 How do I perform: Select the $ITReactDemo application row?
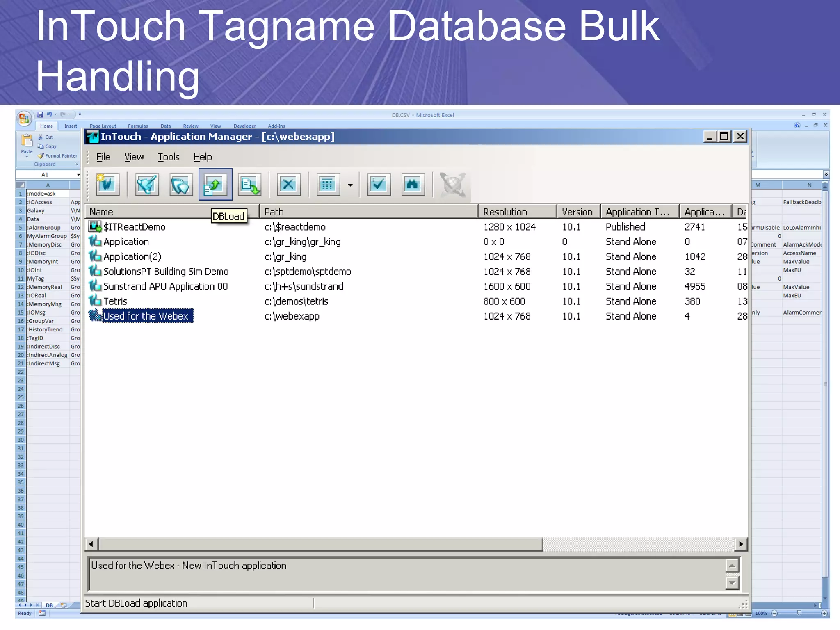[x=416, y=227]
